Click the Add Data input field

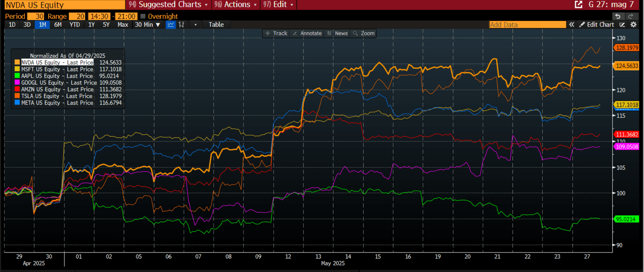coord(527,25)
